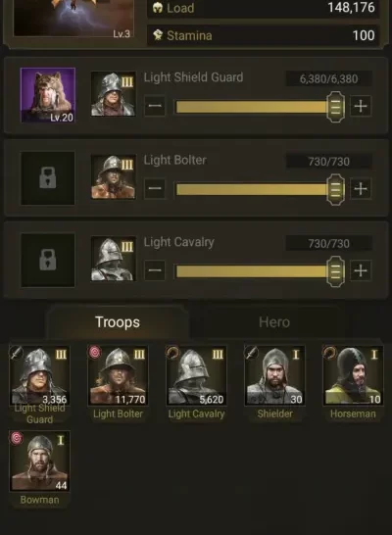Click the Light Bolter slider handle

335,189
